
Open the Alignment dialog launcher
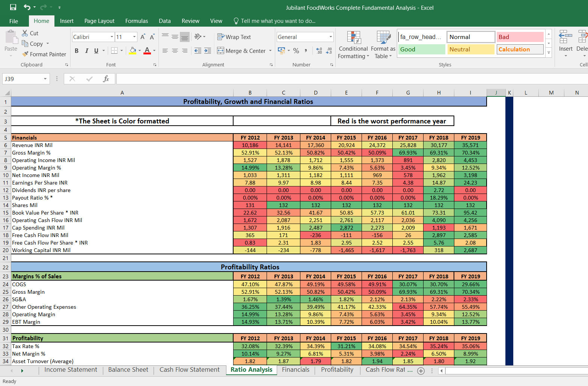click(x=271, y=65)
